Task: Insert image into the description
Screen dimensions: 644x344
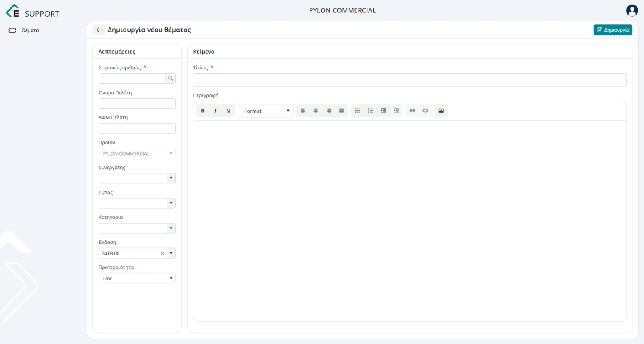Action: 441,111
